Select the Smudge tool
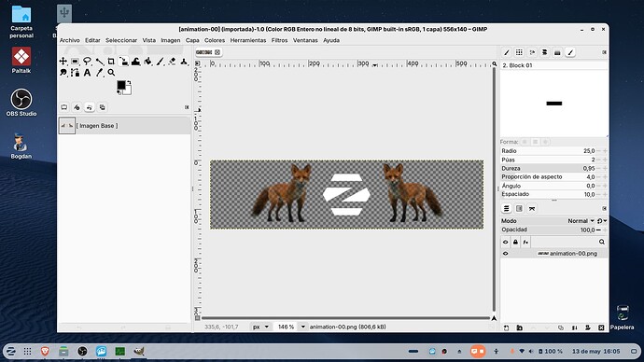Image resolution: width=644 pixels, height=362 pixels. click(63, 73)
